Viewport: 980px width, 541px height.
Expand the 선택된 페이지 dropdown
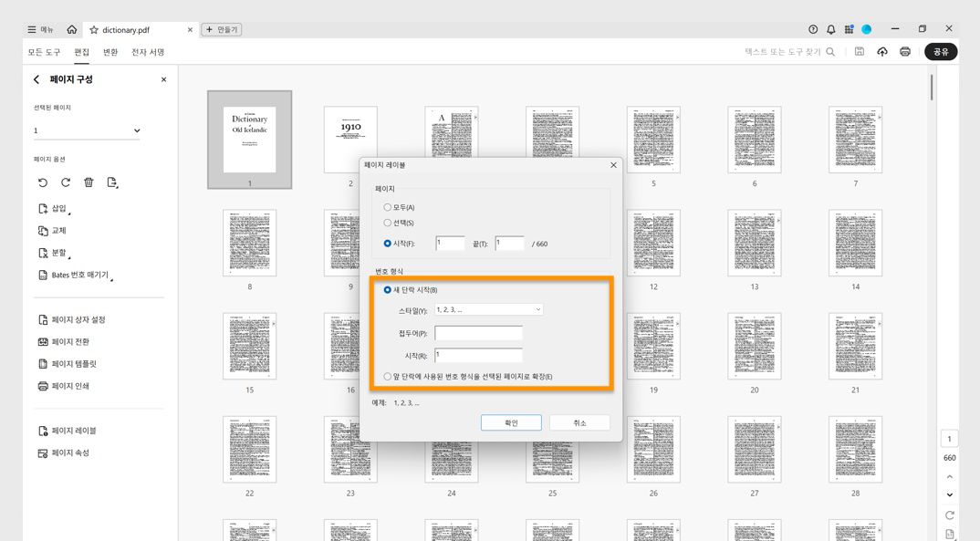[x=87, y=130]
